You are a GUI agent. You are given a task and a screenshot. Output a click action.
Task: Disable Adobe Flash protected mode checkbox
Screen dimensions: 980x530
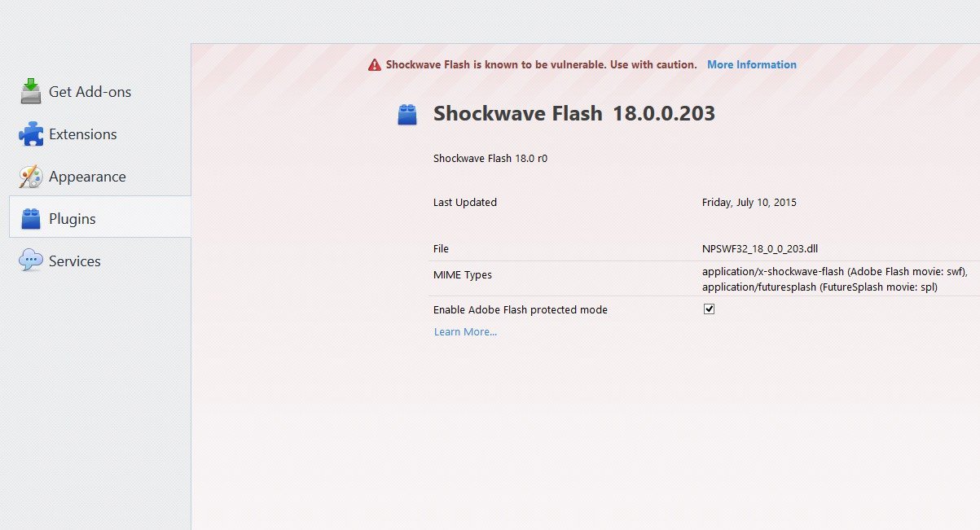click(709, 309)
